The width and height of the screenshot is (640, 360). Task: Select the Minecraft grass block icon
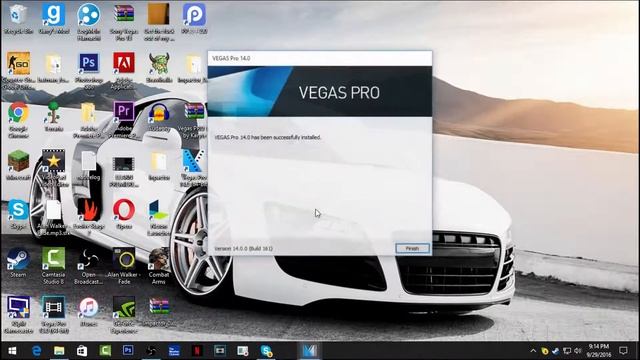click(x=18, y=165)
